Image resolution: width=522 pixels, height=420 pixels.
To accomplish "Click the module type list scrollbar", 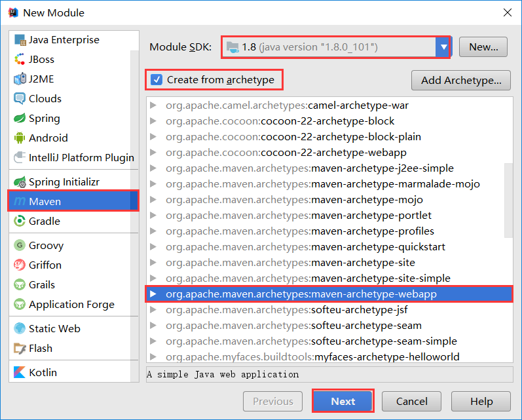I will click(x=135, y=216).
